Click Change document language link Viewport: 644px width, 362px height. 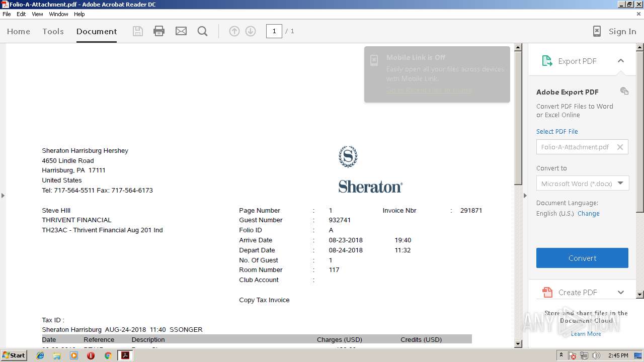click(588, 213)
